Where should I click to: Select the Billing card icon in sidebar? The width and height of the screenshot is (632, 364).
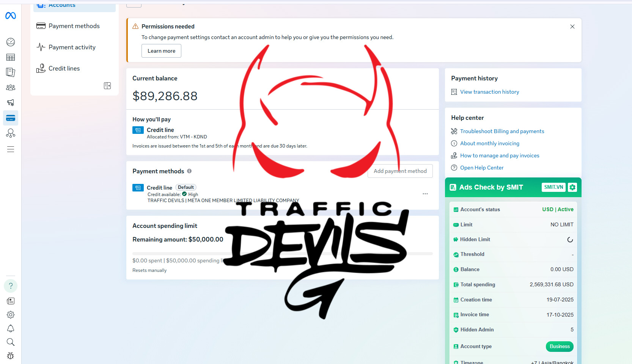tap(11, 118)
